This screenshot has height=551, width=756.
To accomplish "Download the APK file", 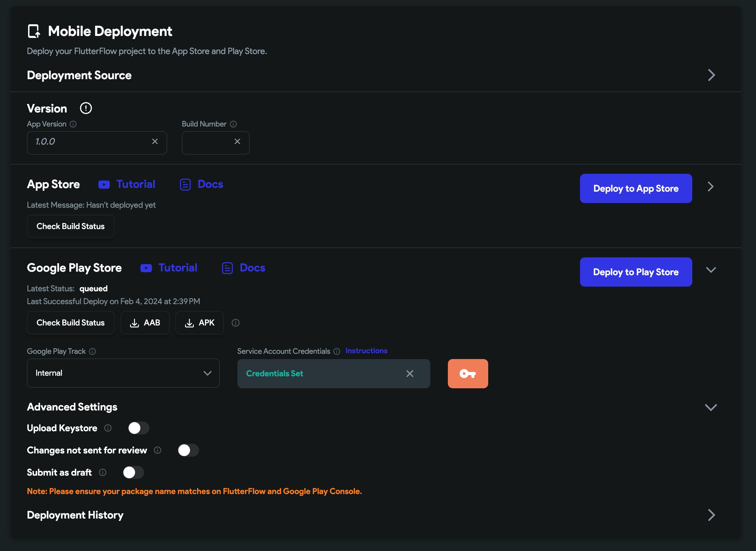I will 200,323.
